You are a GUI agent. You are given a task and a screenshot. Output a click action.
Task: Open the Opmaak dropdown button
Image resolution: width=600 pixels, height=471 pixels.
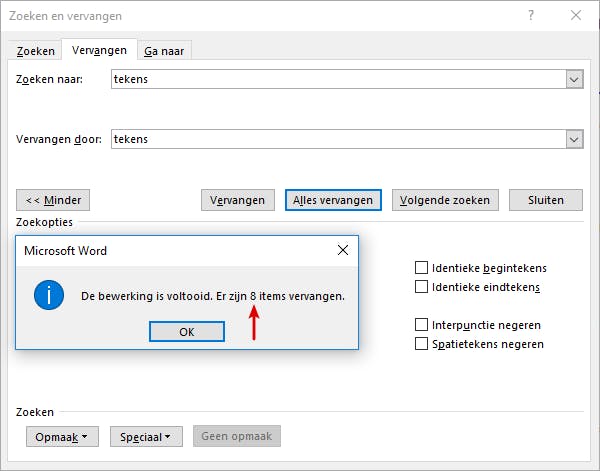tap(62, 437)
